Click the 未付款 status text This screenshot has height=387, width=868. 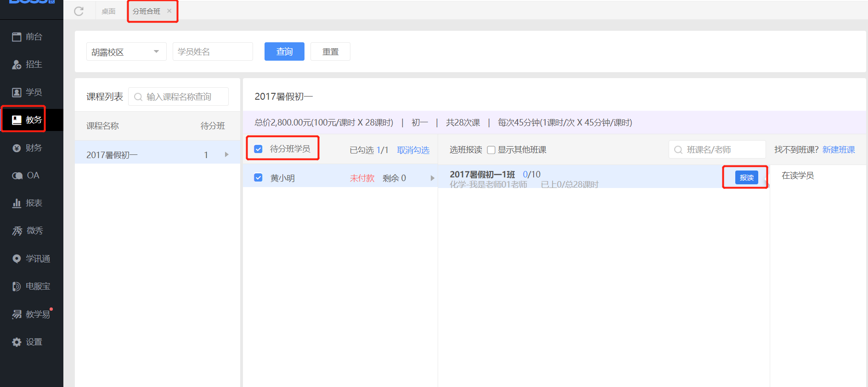pyautogui.click(x=362, y=178)
